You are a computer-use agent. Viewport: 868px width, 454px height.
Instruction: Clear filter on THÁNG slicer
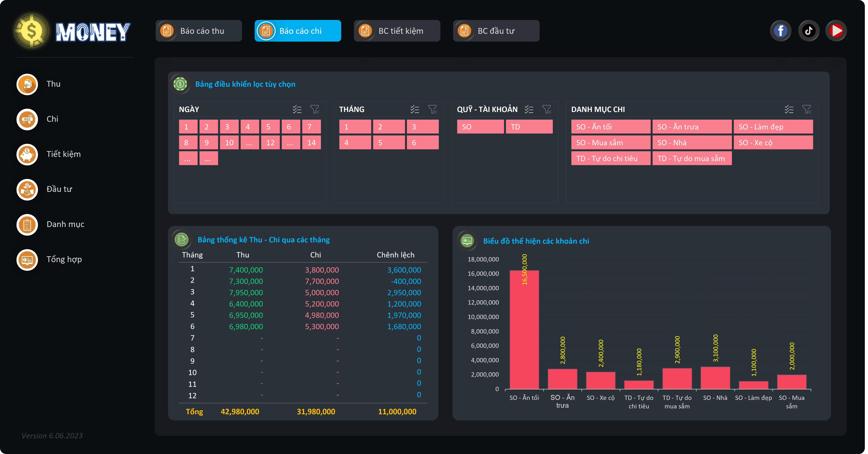point(433,109)
